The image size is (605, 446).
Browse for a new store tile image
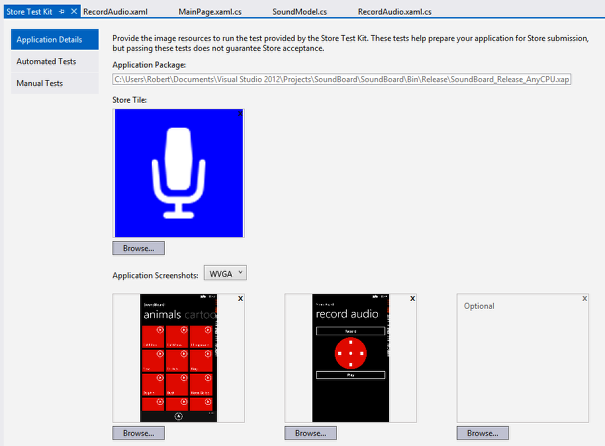pyautogui.click(x=138, y=248)
